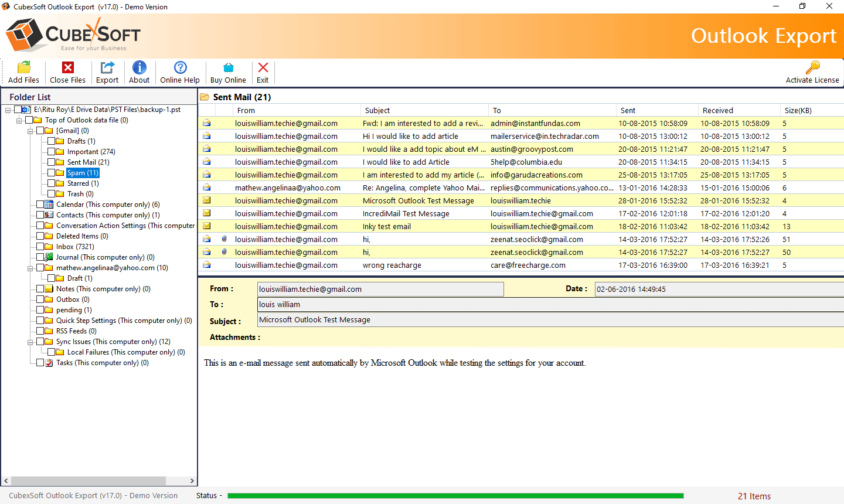Check the Important (274) folder checkbox
Screen dimensions: 844x504
point(51,152)
